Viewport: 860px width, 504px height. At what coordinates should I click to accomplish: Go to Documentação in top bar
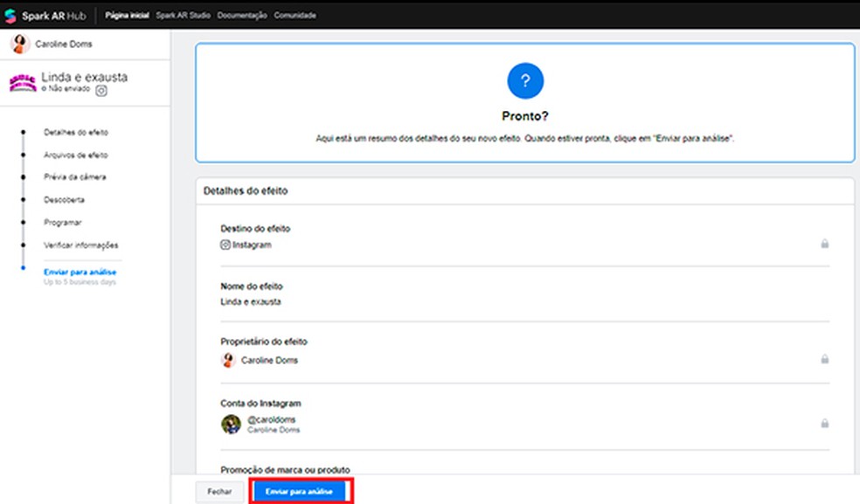(x=242, y=16)
